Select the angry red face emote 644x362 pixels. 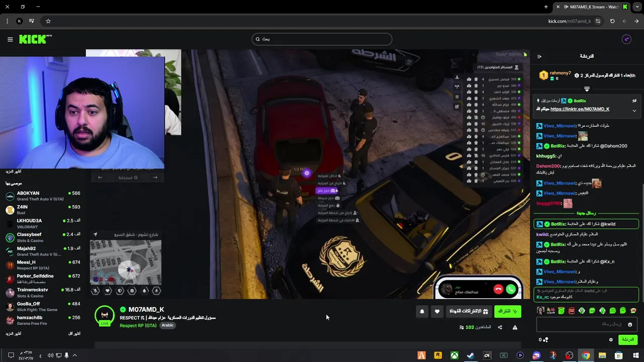tap(572, 311)
